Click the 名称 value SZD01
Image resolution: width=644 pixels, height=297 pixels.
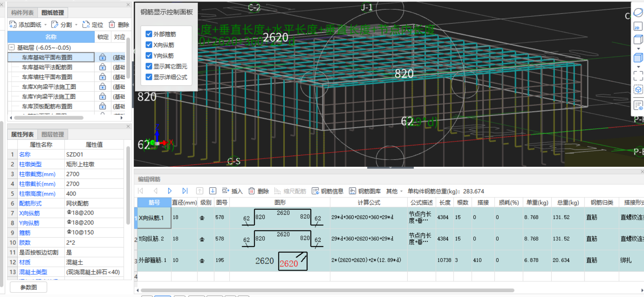click(x=94, y=154)
